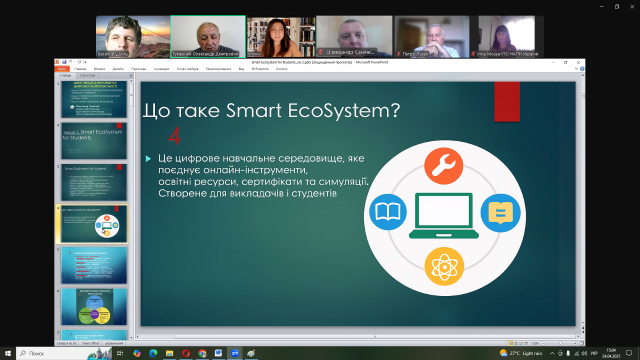640x360 pixels.
Task: Open the Word icon in the taskbar
Action: 218,353
